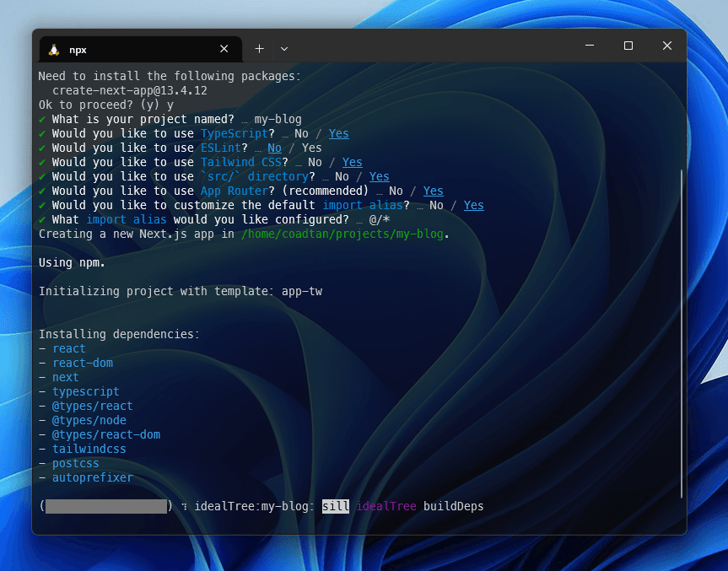Close the npx terminal tab
Screen dimensions: 728x571
(224, 49)
